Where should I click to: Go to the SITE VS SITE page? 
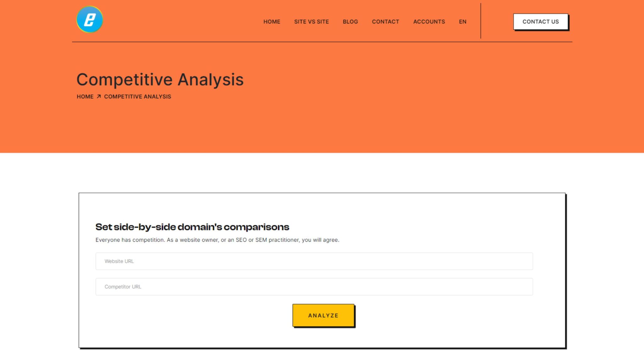(x=311, y=22)
